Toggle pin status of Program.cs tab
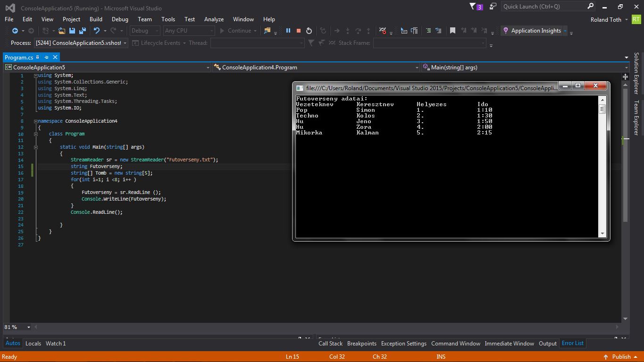Screen dimensions: 644x362 coord(47,57)
